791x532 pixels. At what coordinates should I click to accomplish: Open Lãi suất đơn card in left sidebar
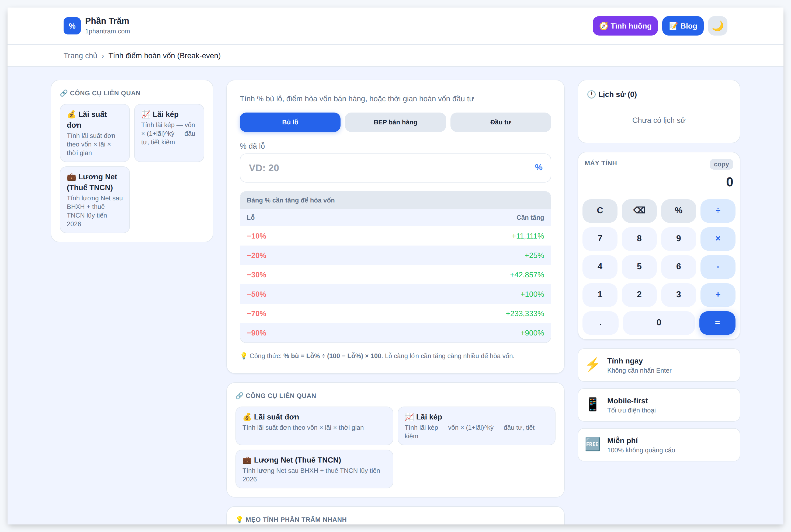95,133
